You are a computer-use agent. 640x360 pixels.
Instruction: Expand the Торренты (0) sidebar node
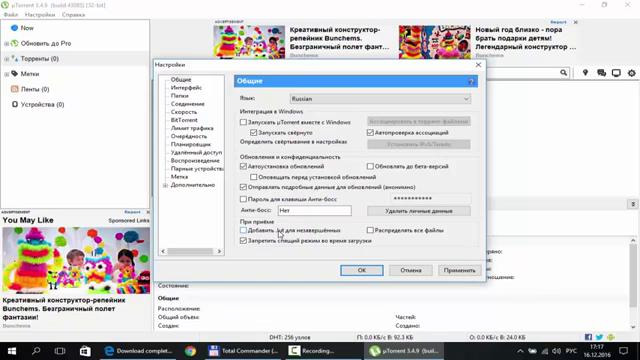coord(7,59)
